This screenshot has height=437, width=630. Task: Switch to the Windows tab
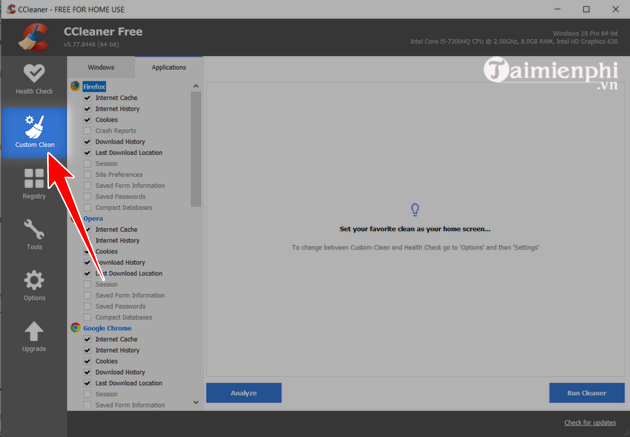tap(101, 67)
